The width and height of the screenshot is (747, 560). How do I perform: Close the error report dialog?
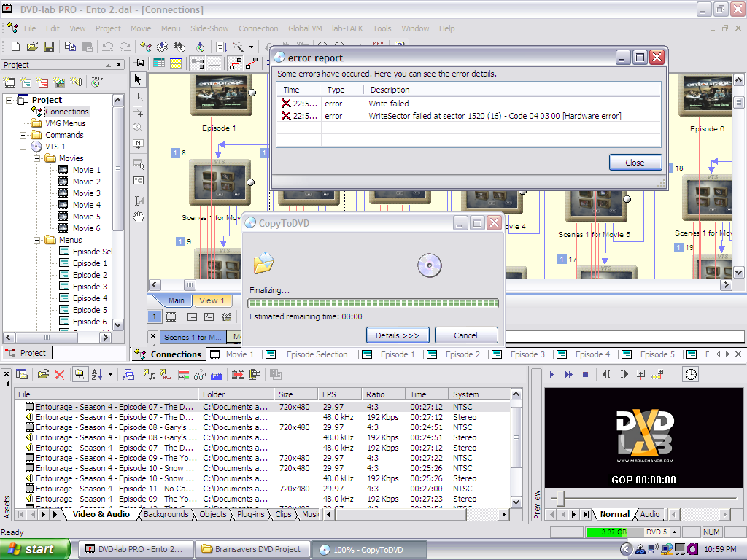[635, 163]
